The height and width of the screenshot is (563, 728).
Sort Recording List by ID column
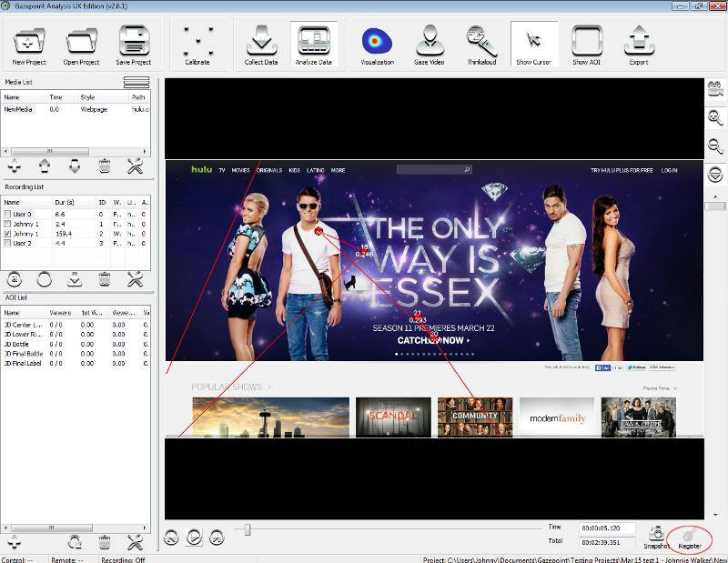click(x=103, y=202)
